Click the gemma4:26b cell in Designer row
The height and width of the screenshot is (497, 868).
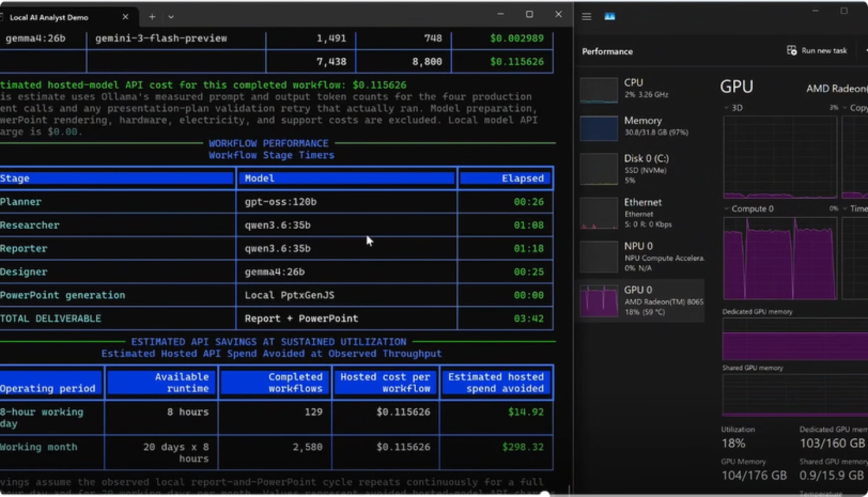click(x=275, y=272)
